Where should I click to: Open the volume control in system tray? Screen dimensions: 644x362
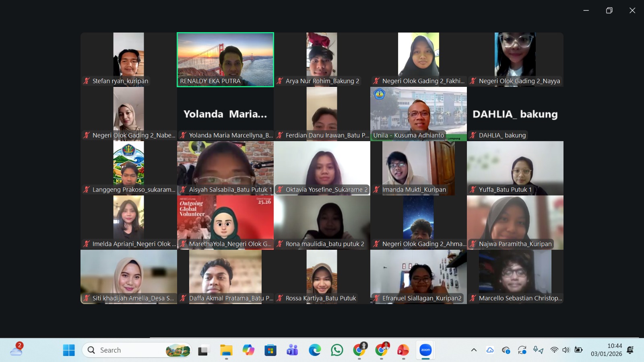click(566, 350)
